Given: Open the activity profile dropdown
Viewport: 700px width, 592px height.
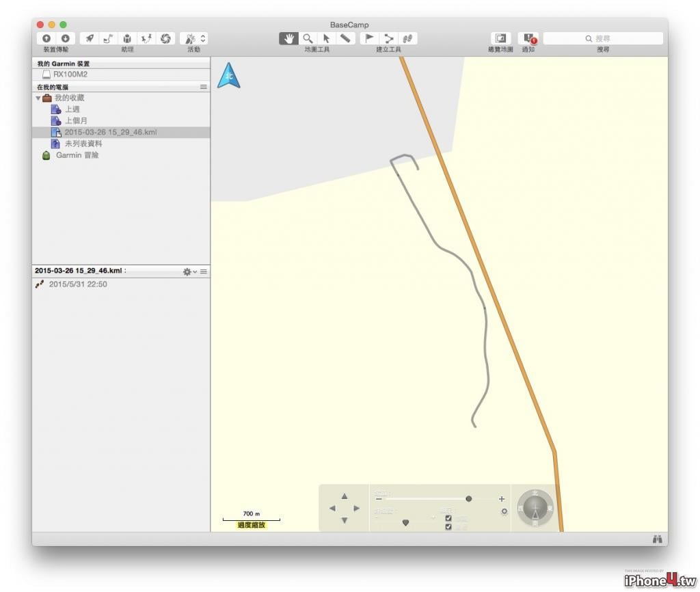Looking at the screenshot, I should [194, 38].
